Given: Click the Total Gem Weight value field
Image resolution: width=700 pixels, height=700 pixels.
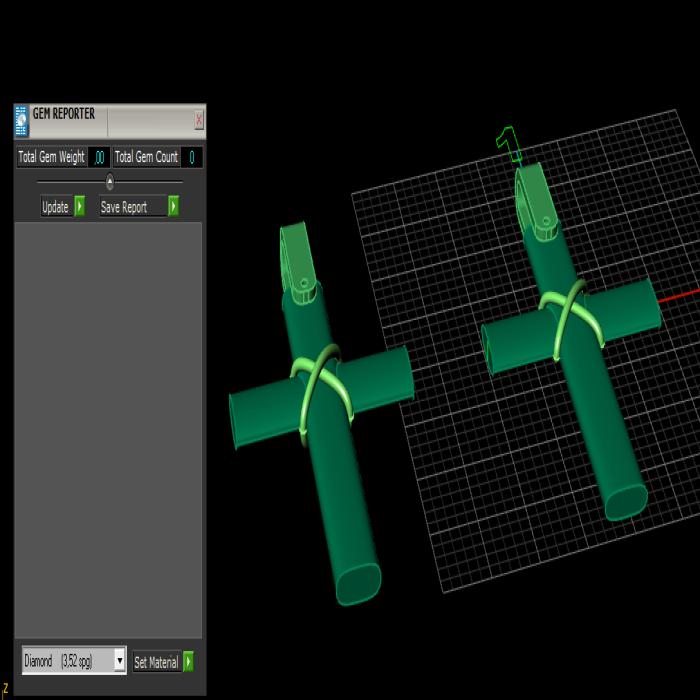Looking at the screenshot, I should (x=99, y=157).
